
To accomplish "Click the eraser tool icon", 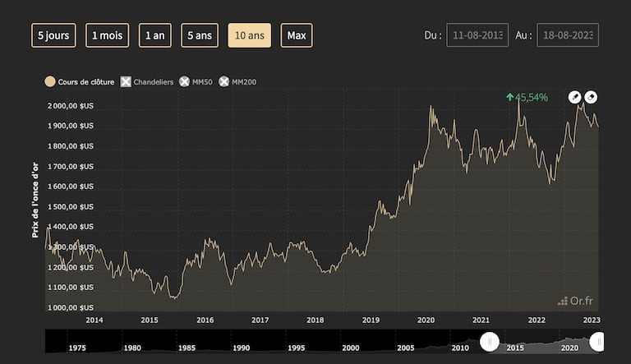I will pyautogui.click(x=590, y=97).
